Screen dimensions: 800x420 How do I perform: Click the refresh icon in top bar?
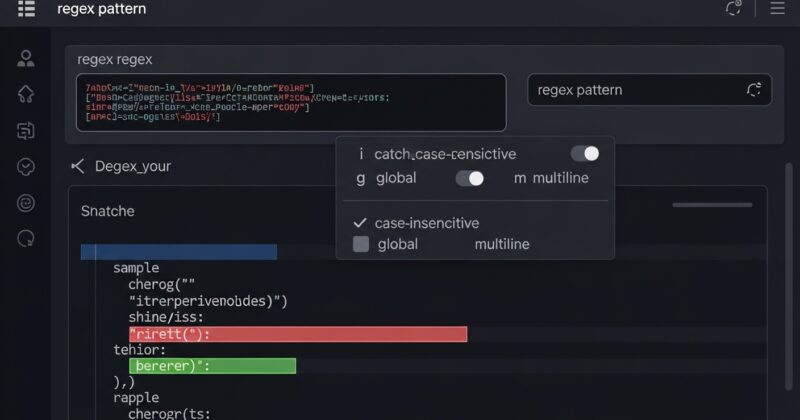coord(733,9)
